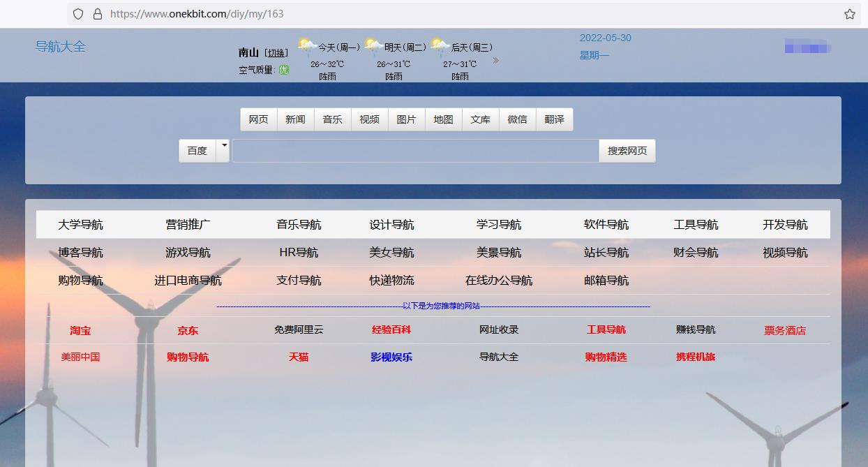The width and height of the screenshot is (868, 467).
Task: Click the 后天 (周三) weather icon
Action: [x=440, y=47]
